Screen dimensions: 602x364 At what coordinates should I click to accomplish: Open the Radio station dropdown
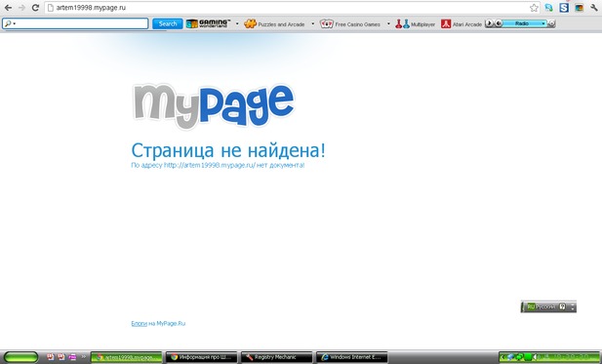click(525, 23)
